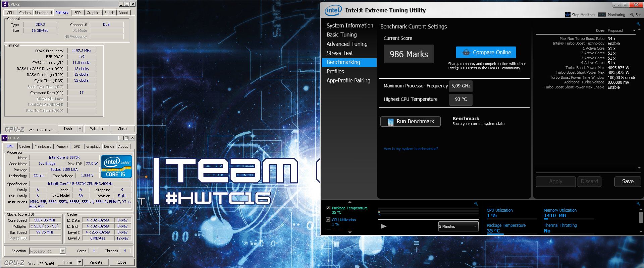Open Caches tab in CPU-Z CPU window

point(25,146)
